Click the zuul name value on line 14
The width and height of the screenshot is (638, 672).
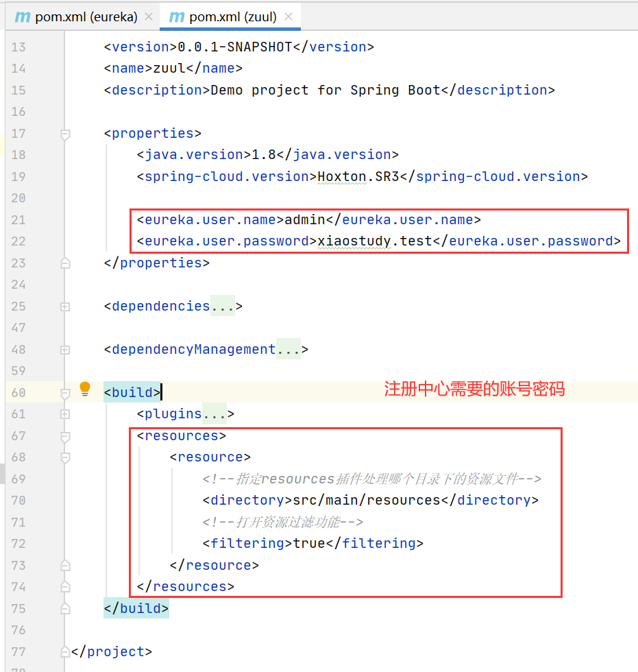click(x=169, y=68)
